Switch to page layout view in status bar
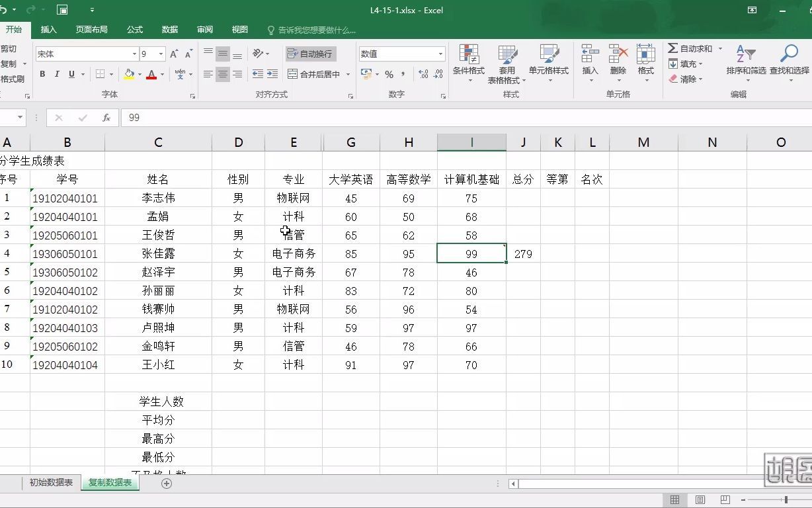The image size is (812, 508). coord(700,499)
